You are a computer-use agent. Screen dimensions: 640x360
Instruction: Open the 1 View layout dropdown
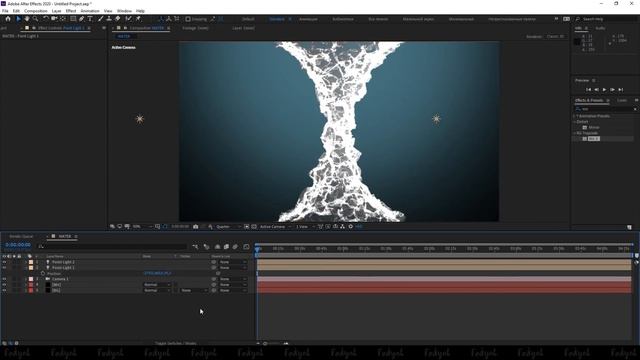pos(306,227)
